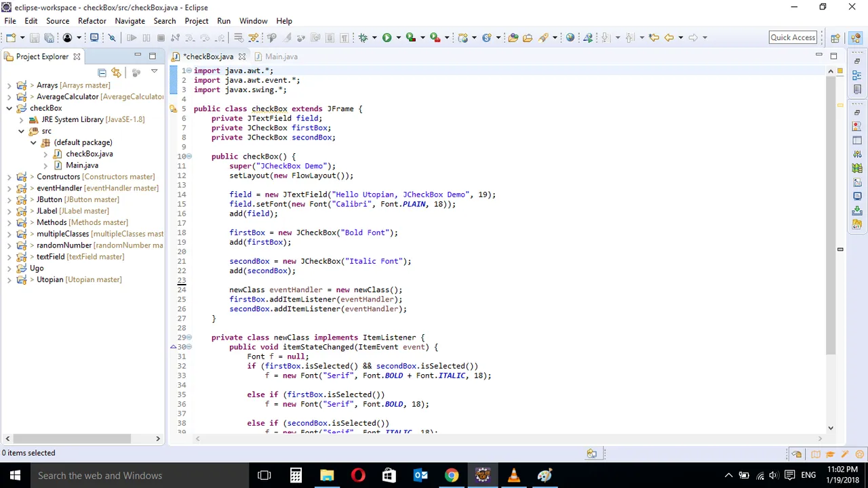The width and height of the screenshot is (868, 488).
Task: Collapse the newClass fold at line 29
Action: pos(189,338)
